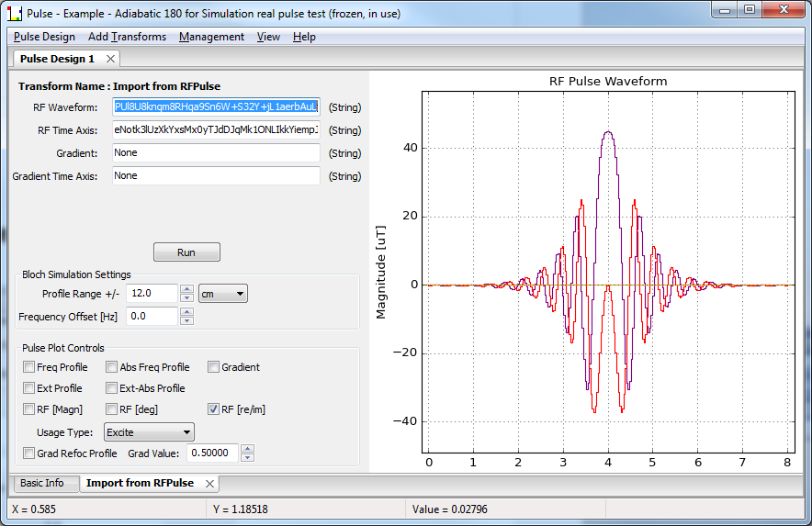This screenshot has height=526, width=812.
Task: Enable the Ext-Abs Profile checkbox
Action: [111, 387]
